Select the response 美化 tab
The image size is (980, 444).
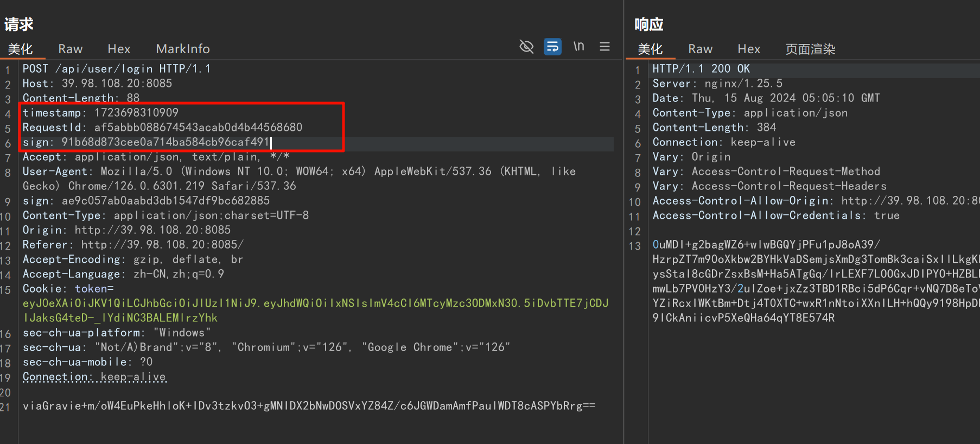pos(650,49)
